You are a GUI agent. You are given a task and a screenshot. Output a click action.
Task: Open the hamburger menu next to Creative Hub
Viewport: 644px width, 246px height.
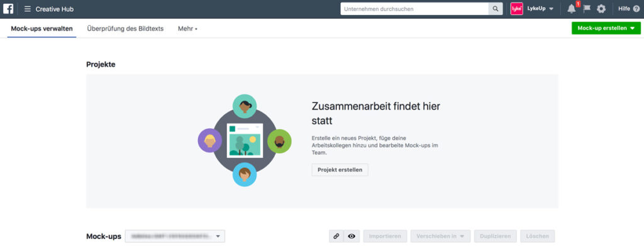point(28,9)
